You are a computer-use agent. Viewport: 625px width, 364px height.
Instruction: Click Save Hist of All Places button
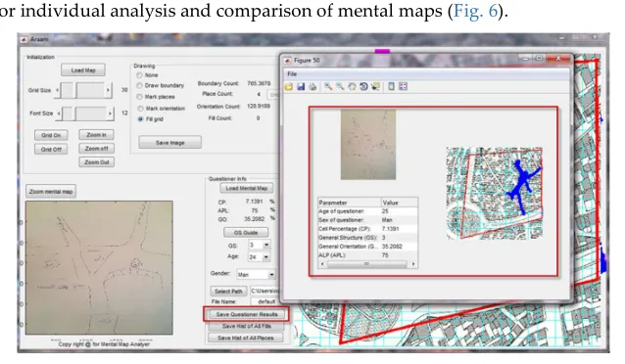tap(246, 338)
